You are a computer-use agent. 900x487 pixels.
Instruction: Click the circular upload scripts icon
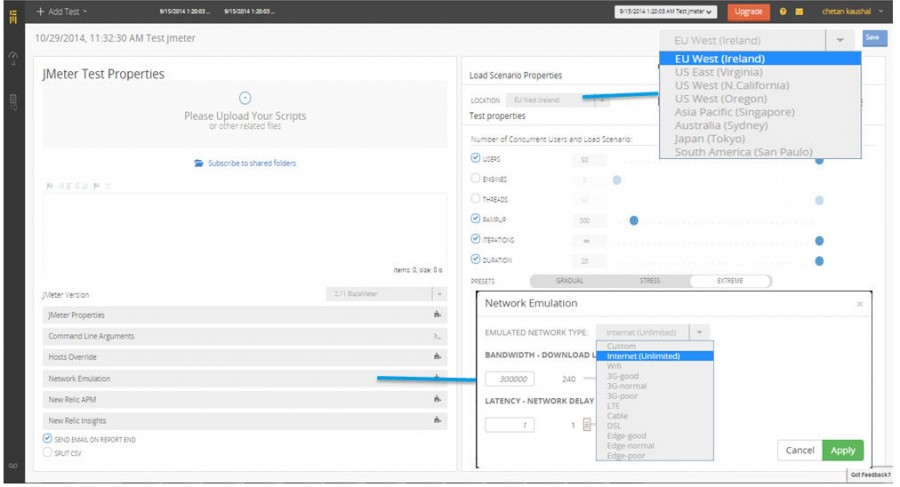tap(245, 98)
